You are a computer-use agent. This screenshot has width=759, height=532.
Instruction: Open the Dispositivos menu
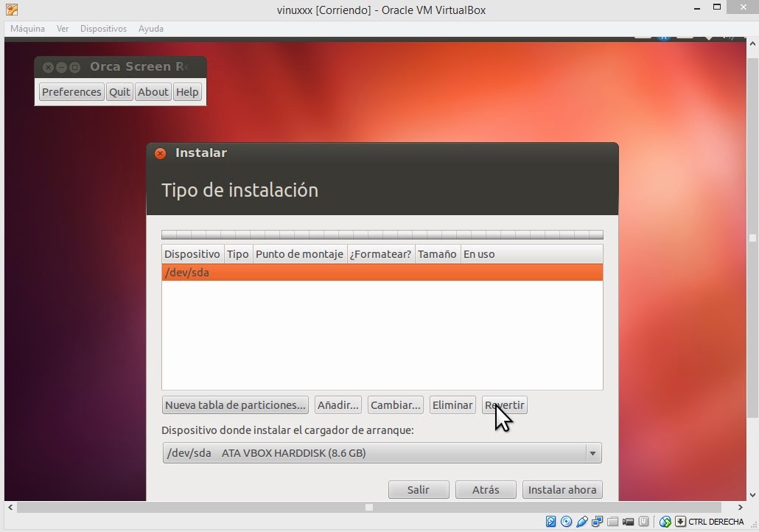(103, 29)
